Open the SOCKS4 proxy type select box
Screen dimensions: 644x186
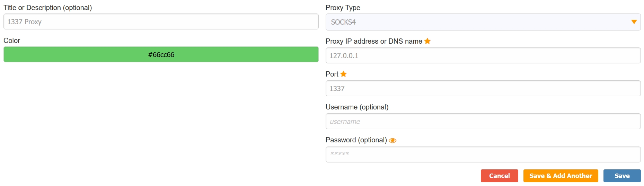(x=478, y=22)
